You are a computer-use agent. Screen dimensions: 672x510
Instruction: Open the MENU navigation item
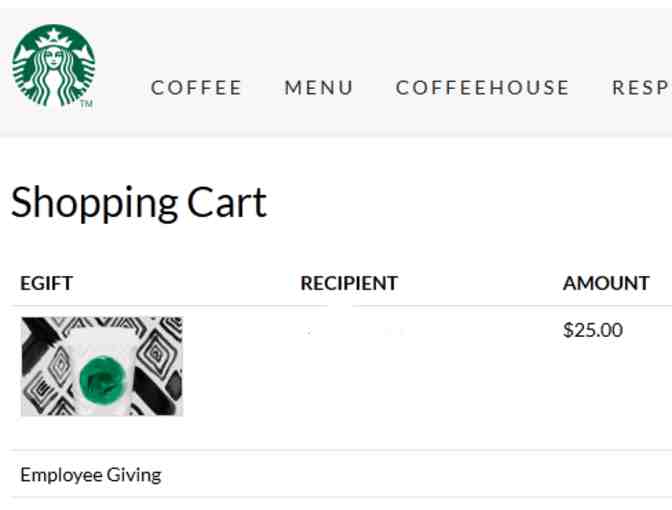click(319, 88)
